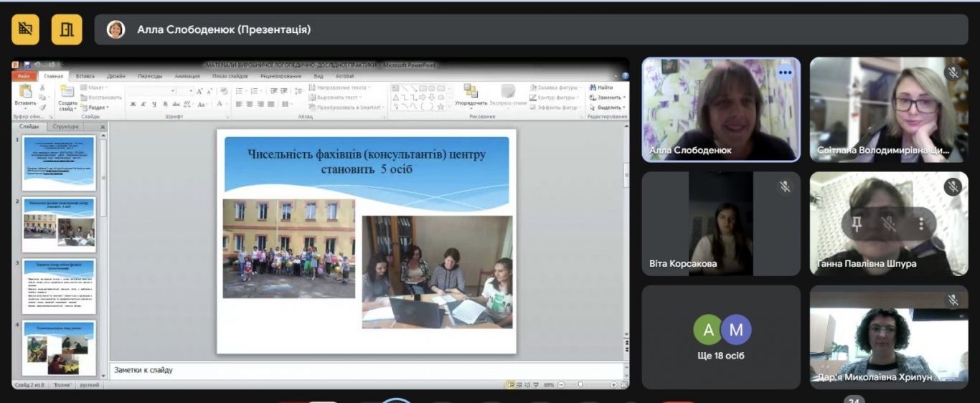Click the Найти button in ribbon
This screenshot has width=980, height=403.
pos(601,87)
